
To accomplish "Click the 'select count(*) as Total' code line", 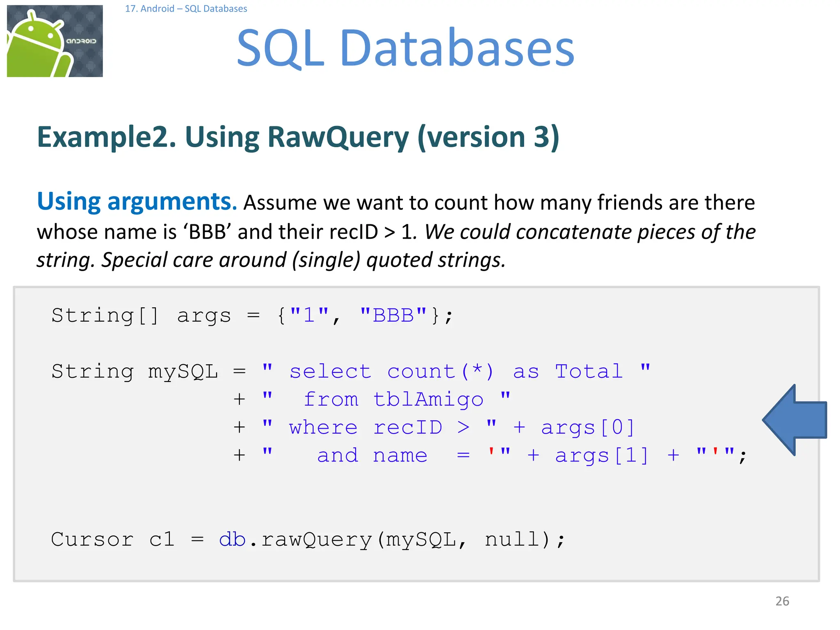I will tap(457, 372).
